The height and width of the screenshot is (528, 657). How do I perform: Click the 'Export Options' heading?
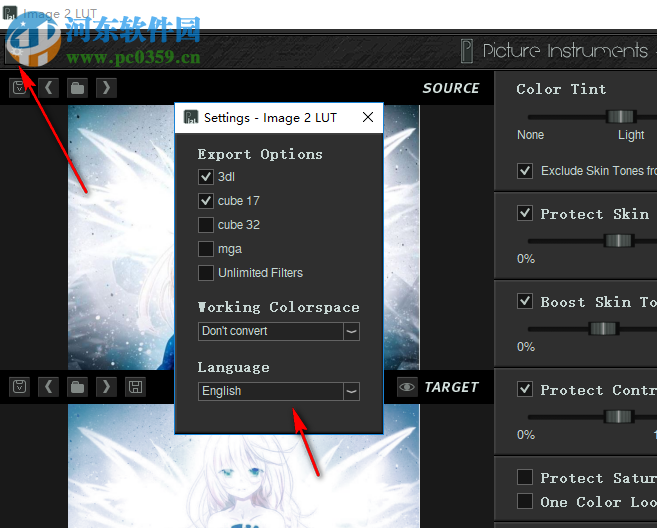click(x=260, y=154)
